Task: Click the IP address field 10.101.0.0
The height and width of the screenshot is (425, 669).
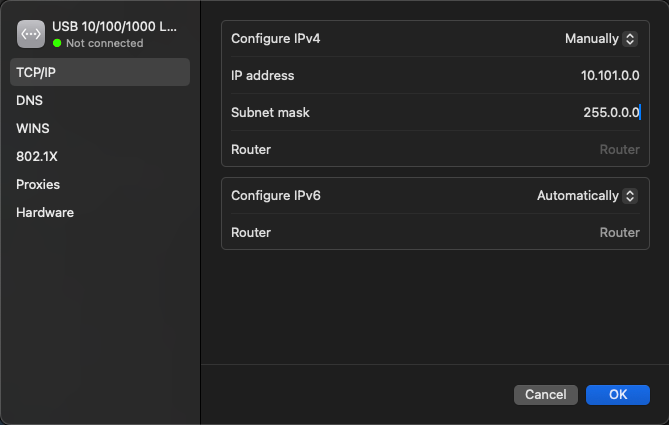Action: [610, 76]
